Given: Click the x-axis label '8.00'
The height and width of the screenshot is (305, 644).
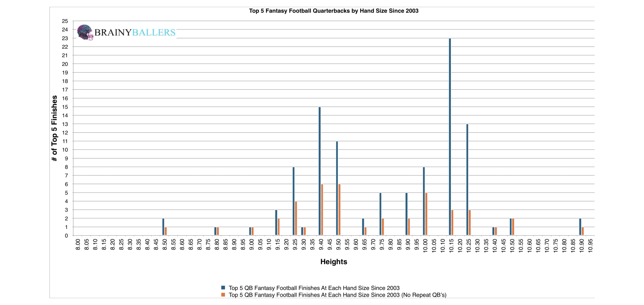Looking at the screenshot, I should point(78,244).
